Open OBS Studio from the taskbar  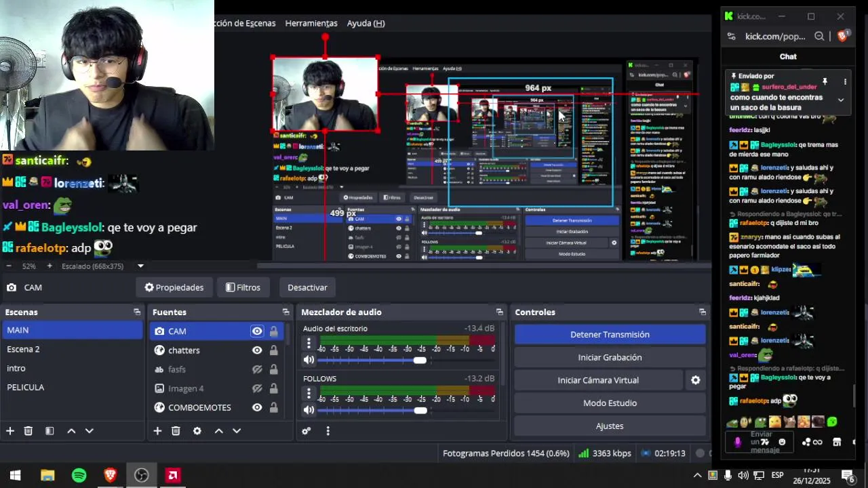pos(141,475)
